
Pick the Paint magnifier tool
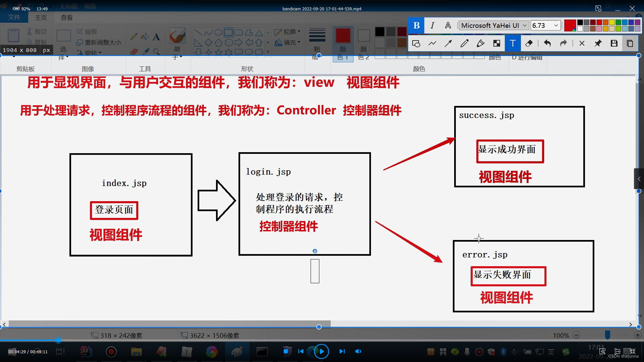click(156, 51)
